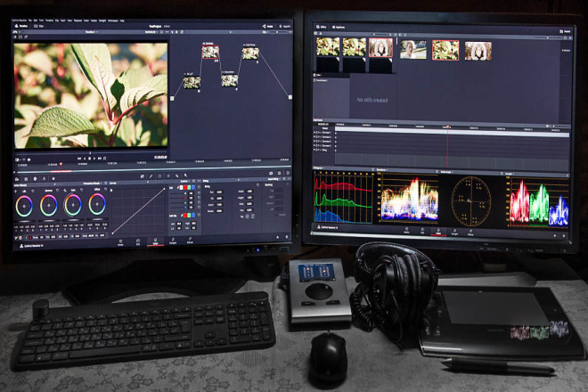The width and height of the screenshot is (588, 392).
Task: Open the Edit page icon at bottom
Action: point(137,242)
